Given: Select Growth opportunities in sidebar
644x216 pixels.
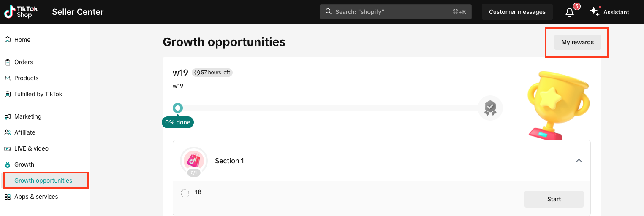Looking at the screenshot, I should pos(43,181).
